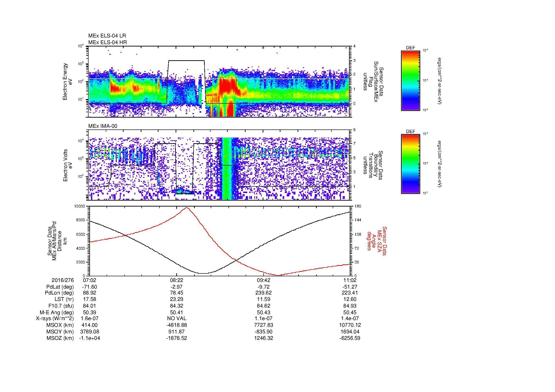Click MSOY value 3789.08
This screenshot has height=392, width=555.
(90, 332)
